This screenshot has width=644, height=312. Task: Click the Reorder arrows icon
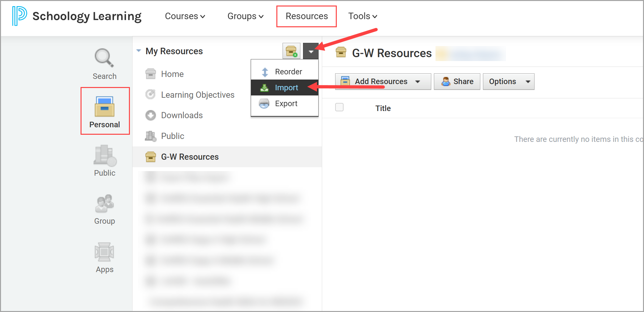[x=265, y=72]
